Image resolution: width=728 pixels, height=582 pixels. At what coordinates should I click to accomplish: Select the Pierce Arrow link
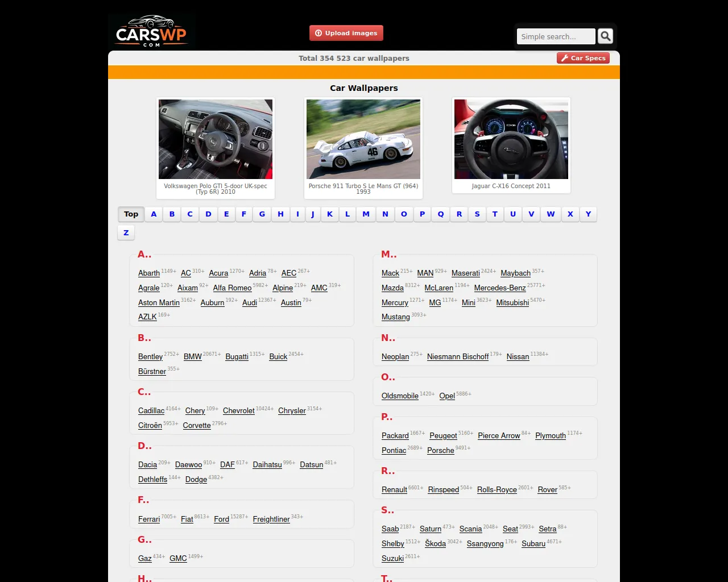pos(499,436)
